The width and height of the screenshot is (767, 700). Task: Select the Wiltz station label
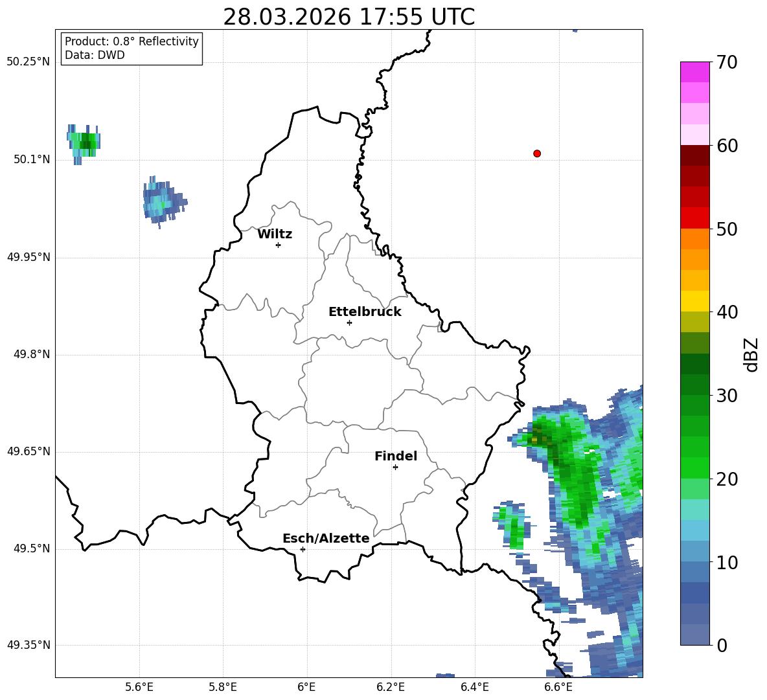[x=275, y=234]
